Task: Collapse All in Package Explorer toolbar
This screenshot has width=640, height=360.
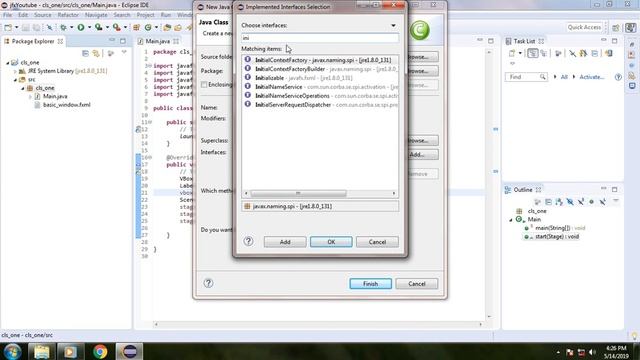Action: pyautogui.click(x=85, y=53)
